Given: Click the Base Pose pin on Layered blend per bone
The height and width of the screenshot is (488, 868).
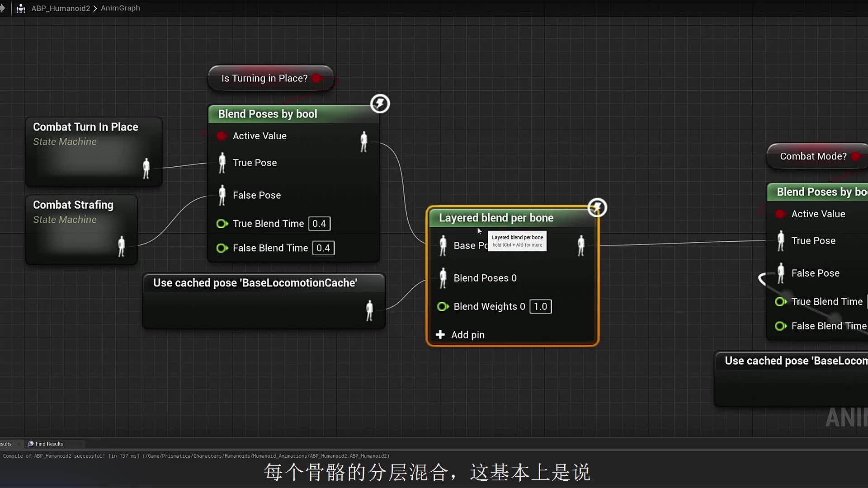Looking at the screenshot, I should [443, 246].
